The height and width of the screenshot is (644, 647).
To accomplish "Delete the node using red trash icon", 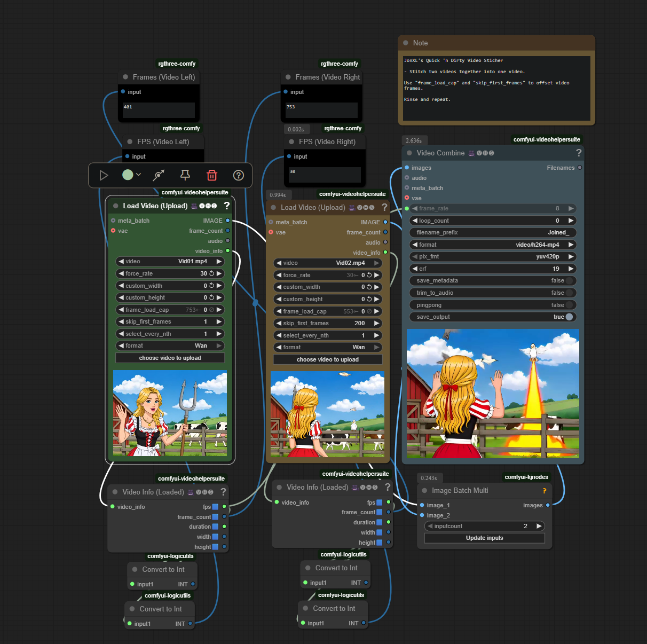I will pos(212,175).
